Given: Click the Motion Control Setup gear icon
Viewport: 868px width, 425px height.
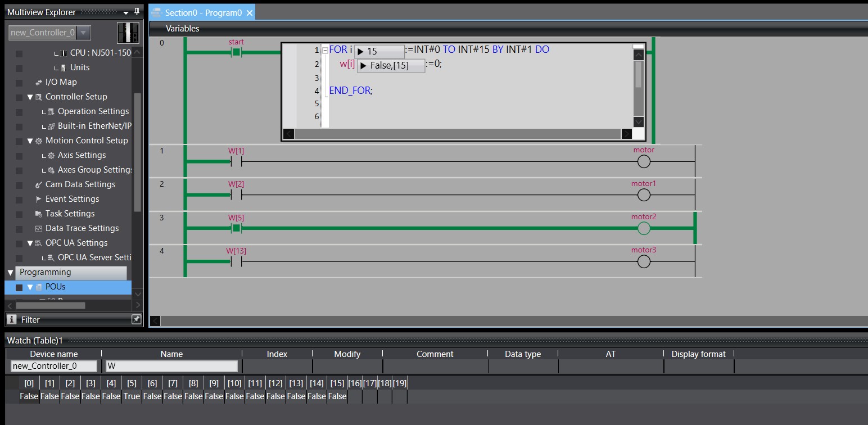Looking at the screenshot, I should point(39,141).
